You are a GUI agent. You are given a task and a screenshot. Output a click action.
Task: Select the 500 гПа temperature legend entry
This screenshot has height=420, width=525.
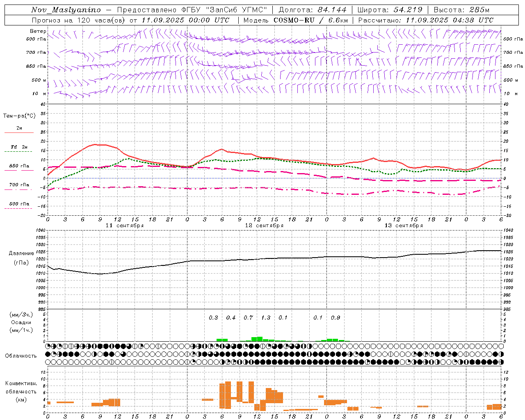coord(19,204)
